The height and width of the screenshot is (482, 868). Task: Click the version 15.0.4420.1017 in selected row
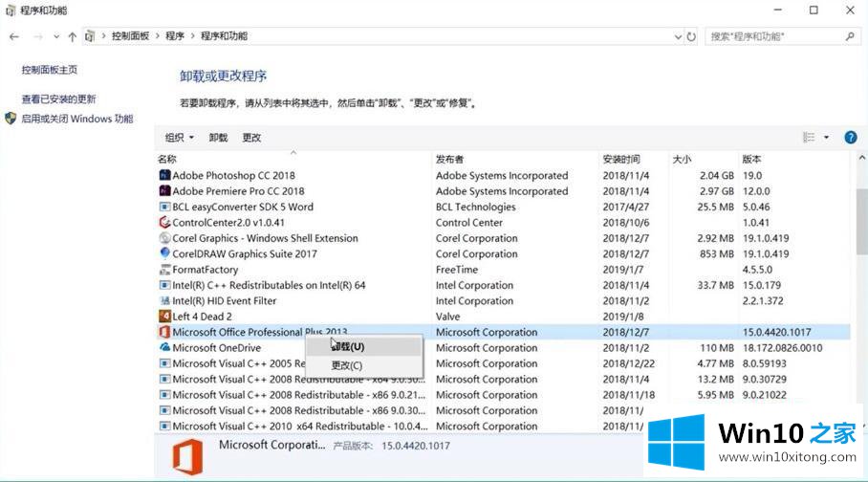776,333
